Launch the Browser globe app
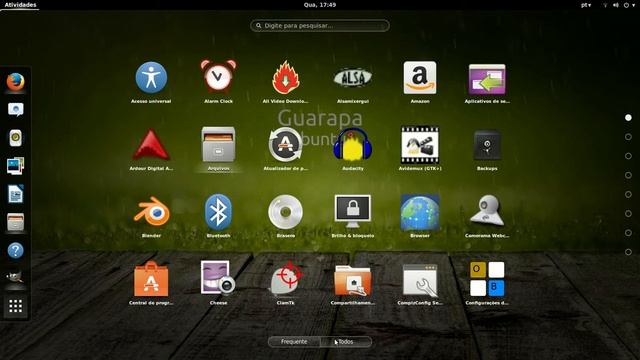This screenshot has height=360, width=640. pyautogui.click(x=420, y=212)
